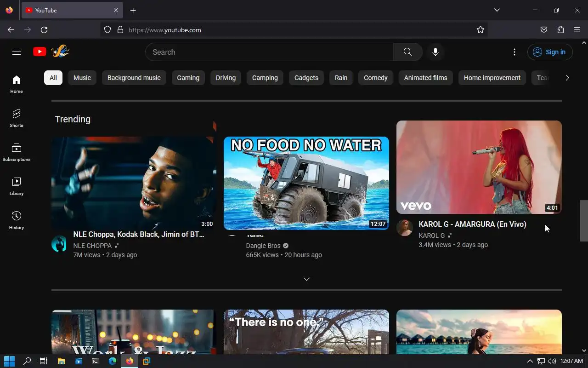Open NLE CHOPPA channel name link
Viewport: 588px width, 368px height.
[92, 246]
